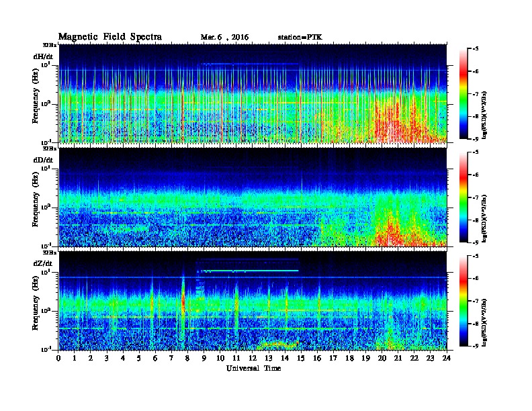Click the 10⁰ frequency tick of dZ/dt panel
The image size is (532, 411).
pyautogui.click(x=46, y=310)
